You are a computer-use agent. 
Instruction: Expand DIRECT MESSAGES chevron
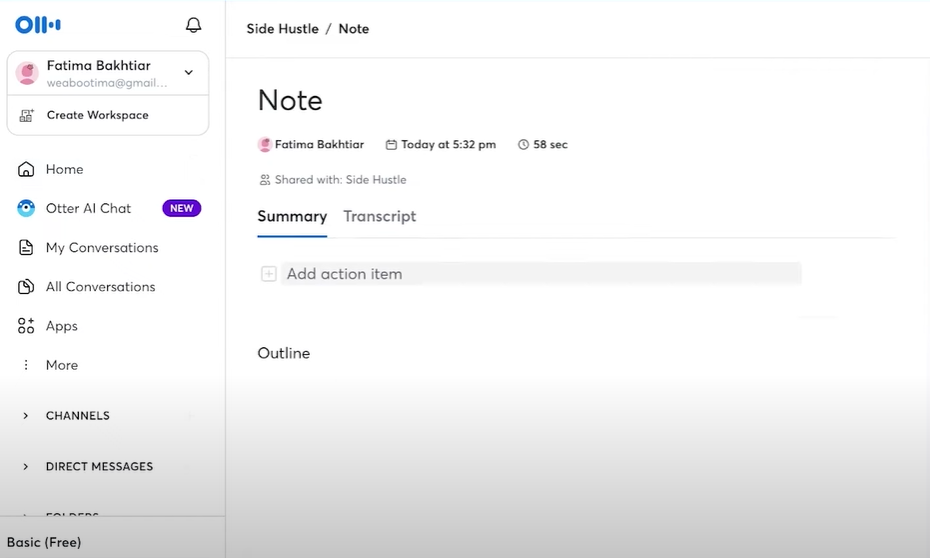(x=26, y=467)
